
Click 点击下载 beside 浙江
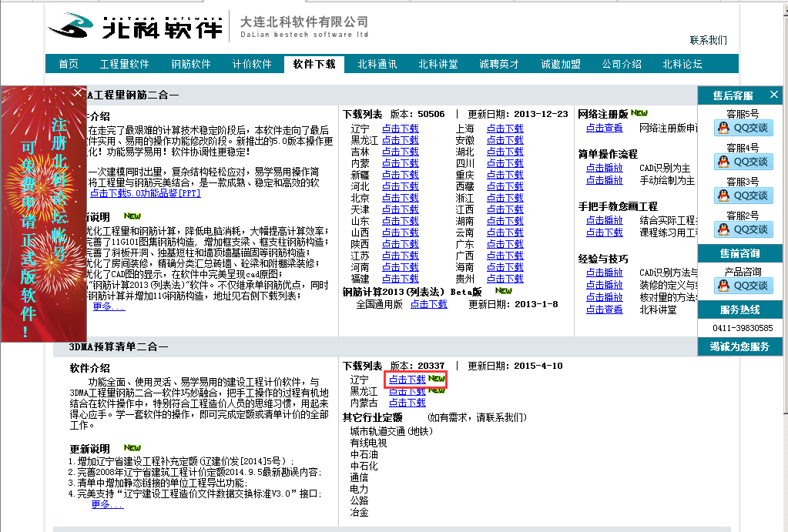[x=505, y=198]
